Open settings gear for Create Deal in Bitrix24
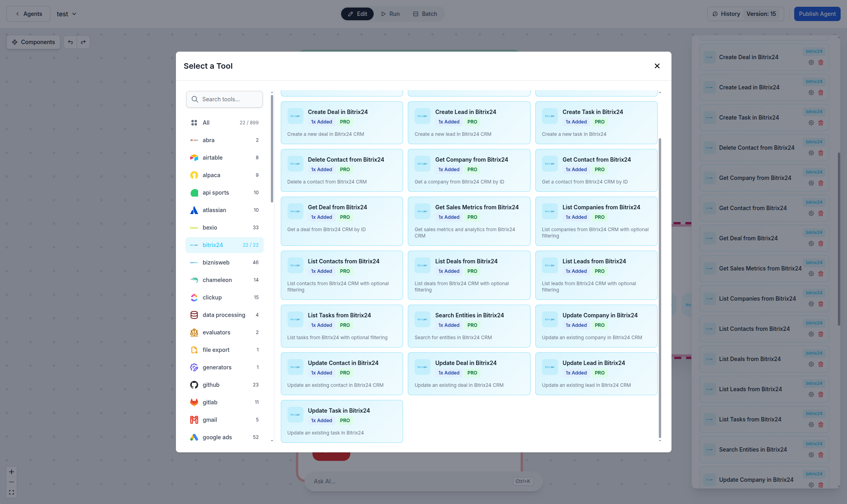The height and width of the screenshot is (504, 847). pyautogui.click(x=811, y=62)
